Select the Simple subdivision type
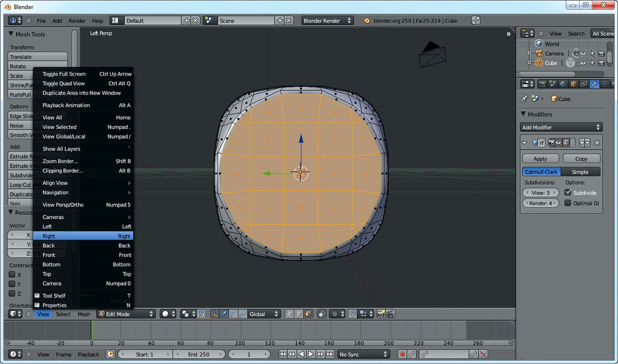The image size is (618, 364). tap(580, 172)
